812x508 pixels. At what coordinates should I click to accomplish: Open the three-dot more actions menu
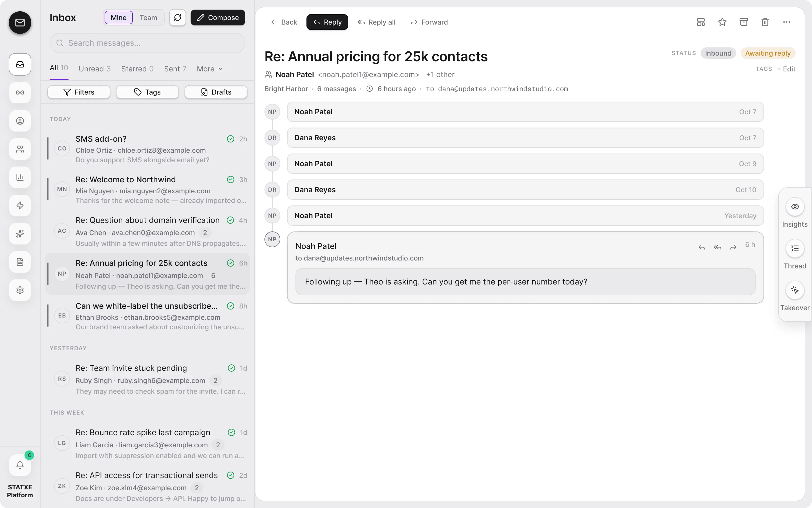(x=787, y=22)
